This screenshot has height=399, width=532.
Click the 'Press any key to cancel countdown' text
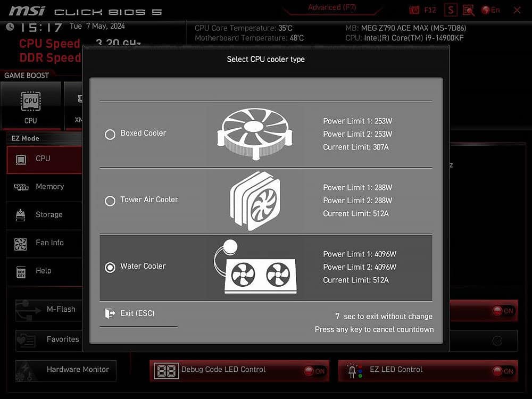coord(374,329)
